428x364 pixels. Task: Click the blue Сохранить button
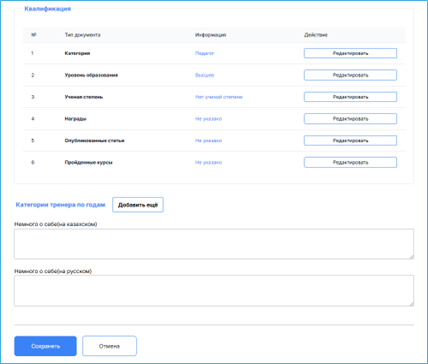coord(45,346)
